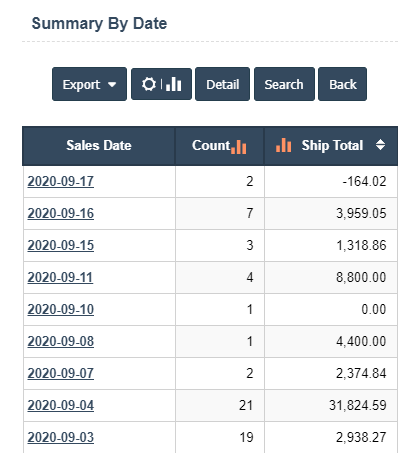
Task: Click the gear and chart settings button
Action: coord(161,84)
